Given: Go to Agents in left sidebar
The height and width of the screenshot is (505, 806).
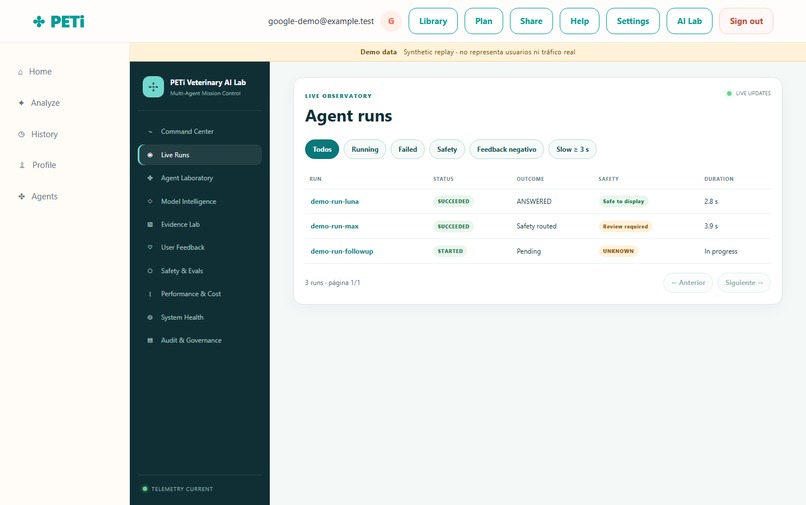Looking at the screenshot, I should pyautogui.click(x=44, y=196).
